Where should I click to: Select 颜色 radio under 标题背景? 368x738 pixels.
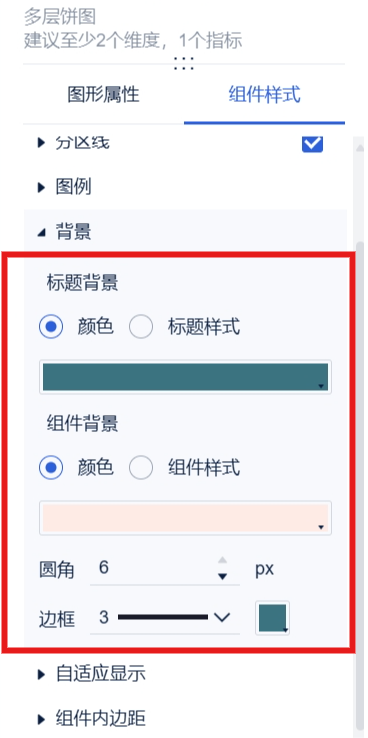pyautogui.click(x=51, y=326)
